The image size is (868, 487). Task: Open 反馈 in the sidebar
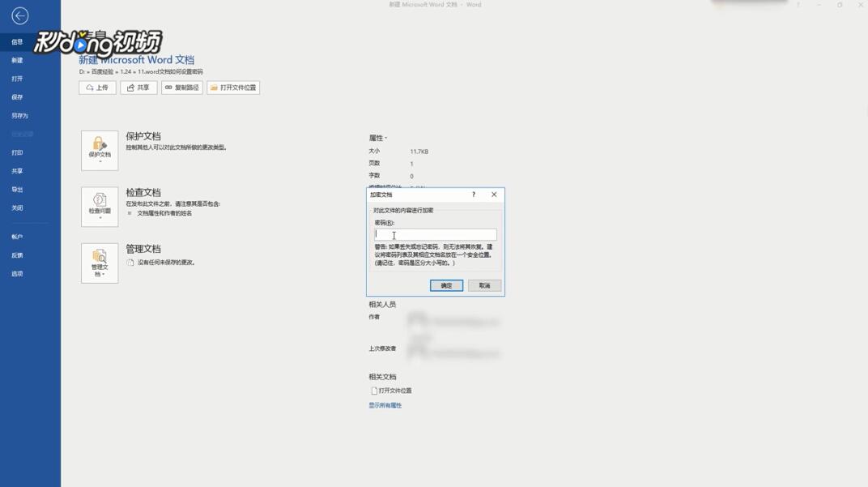click(17, 255)
